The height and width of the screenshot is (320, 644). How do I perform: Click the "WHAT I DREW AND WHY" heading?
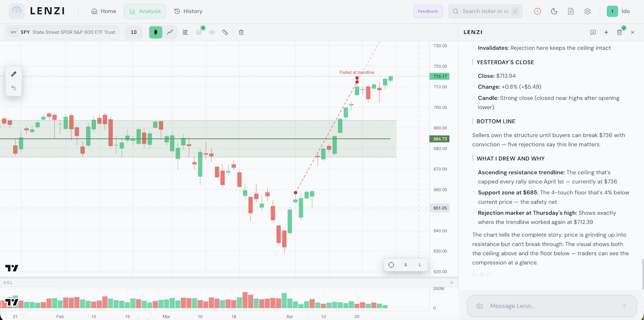[x=510, y=159]
